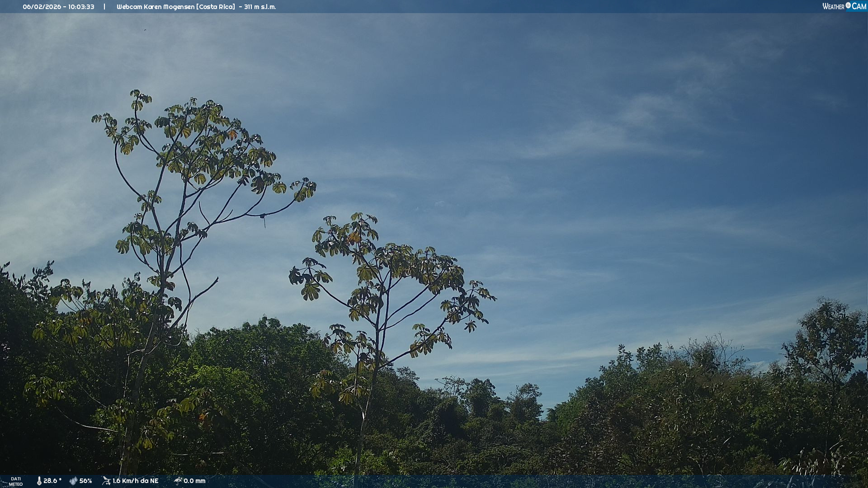Click the umbrella rainfall icon
Screen dimensions: 868x488
click(178, 481)
